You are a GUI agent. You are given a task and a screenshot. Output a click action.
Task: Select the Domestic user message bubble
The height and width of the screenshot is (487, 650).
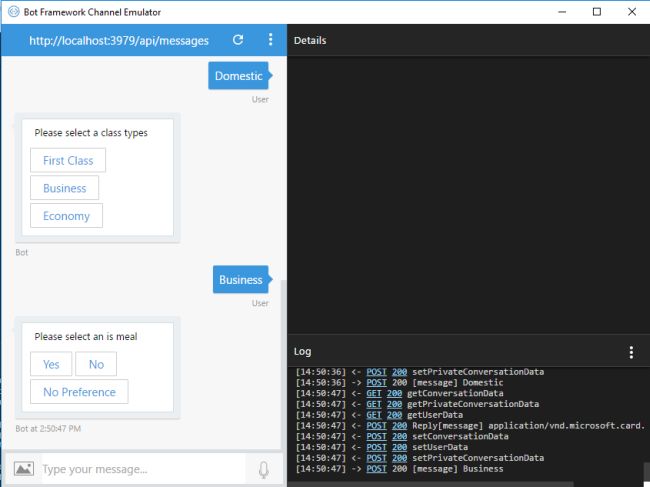tap(239, 76)
